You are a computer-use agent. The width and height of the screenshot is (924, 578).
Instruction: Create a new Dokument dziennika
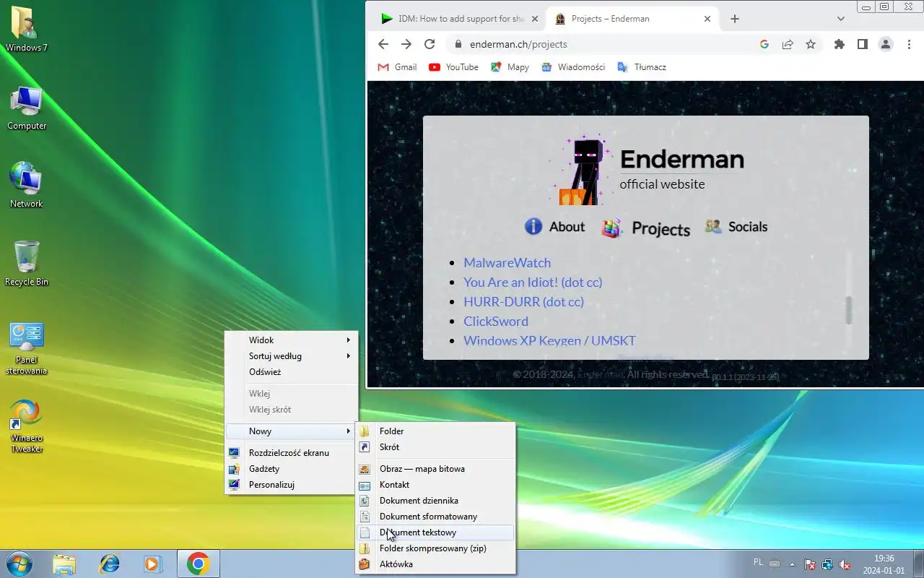(435, 500)
